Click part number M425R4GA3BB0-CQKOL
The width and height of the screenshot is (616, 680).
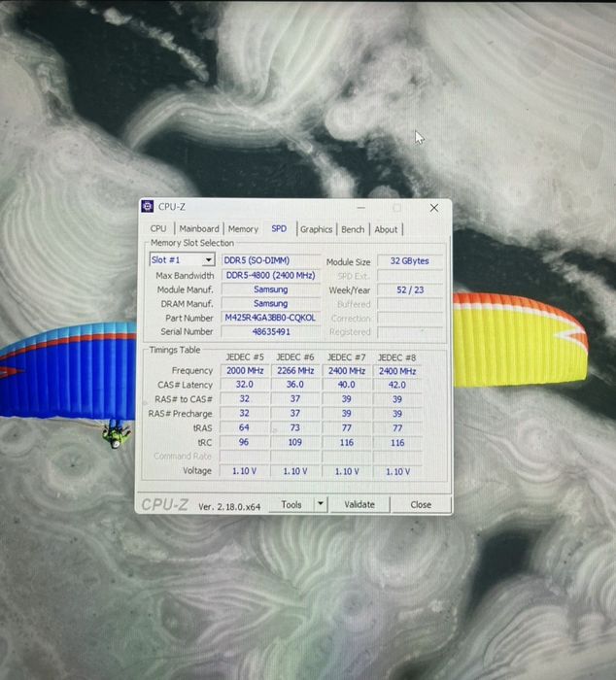(271, 318)
